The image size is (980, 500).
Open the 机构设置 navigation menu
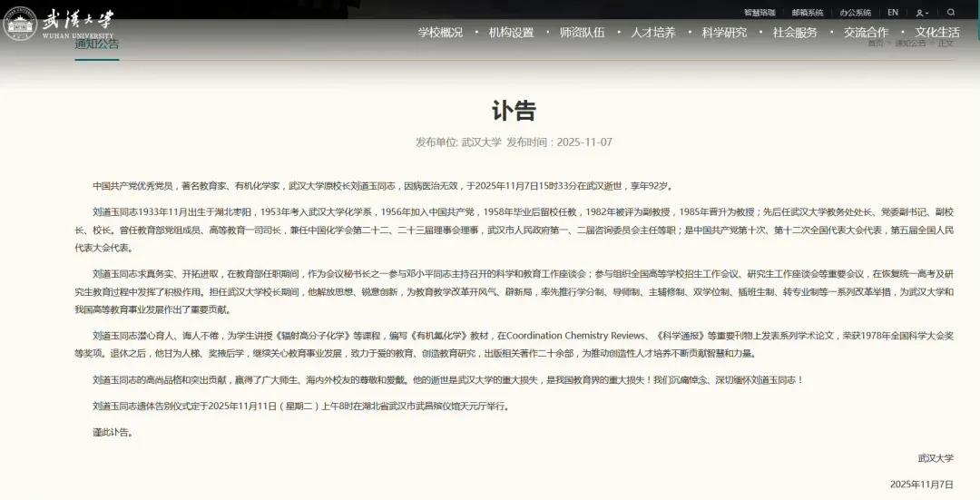(x=511, y=33)
